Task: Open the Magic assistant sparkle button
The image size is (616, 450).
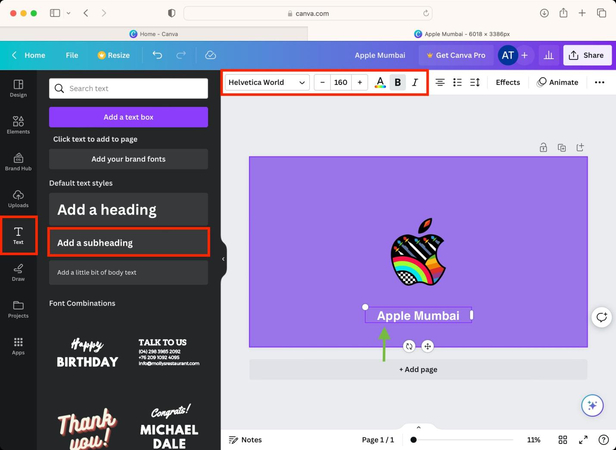Action: pyautogui.click(x=592, y=405)
